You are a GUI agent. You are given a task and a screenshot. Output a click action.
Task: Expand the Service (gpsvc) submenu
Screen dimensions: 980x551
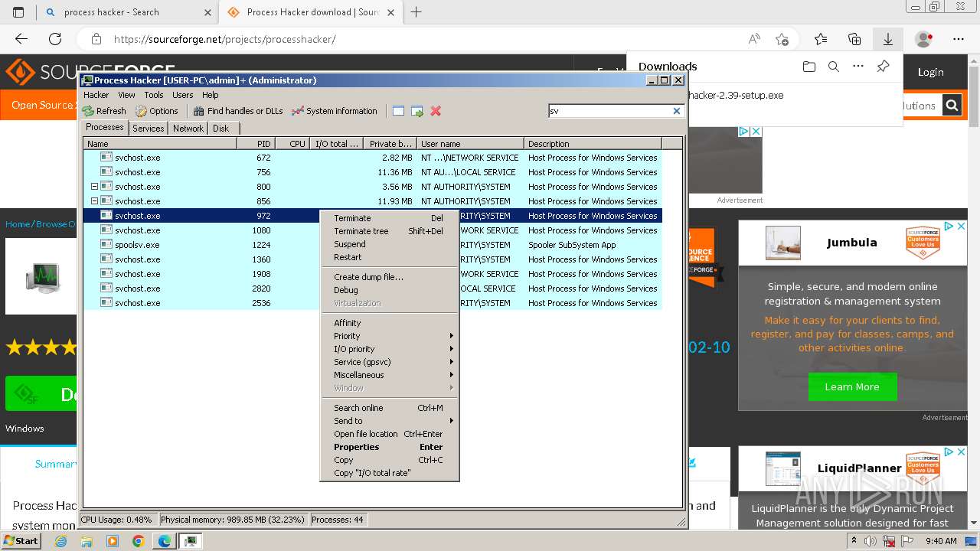[389, 362]
